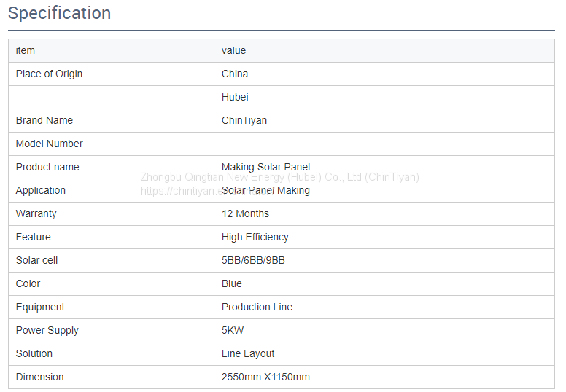Click the 'item' column header cell

tap(26, 50)
